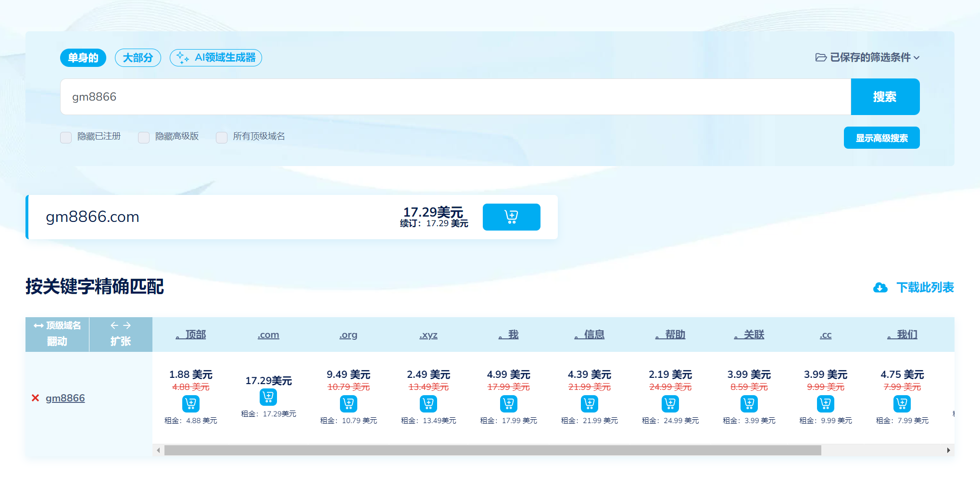Click the .关联 column header link
This screenshot has width=980, height=477.
tap(749, 335)
